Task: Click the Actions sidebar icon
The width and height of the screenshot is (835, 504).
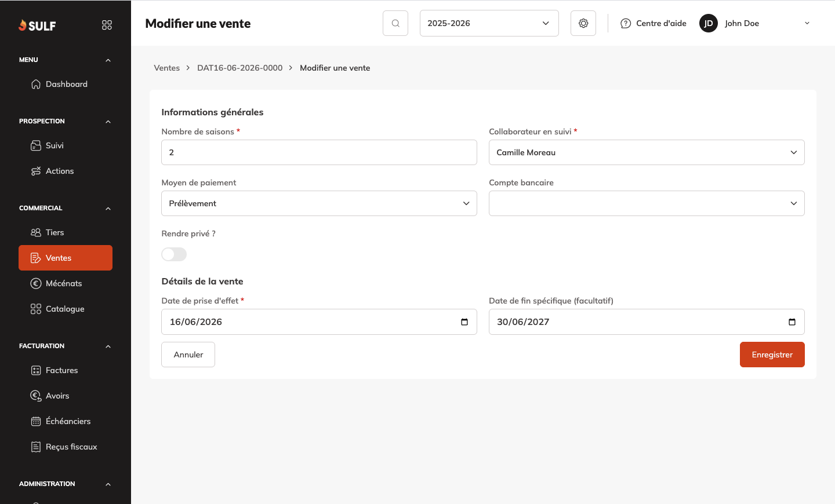Action: [36, 171]
